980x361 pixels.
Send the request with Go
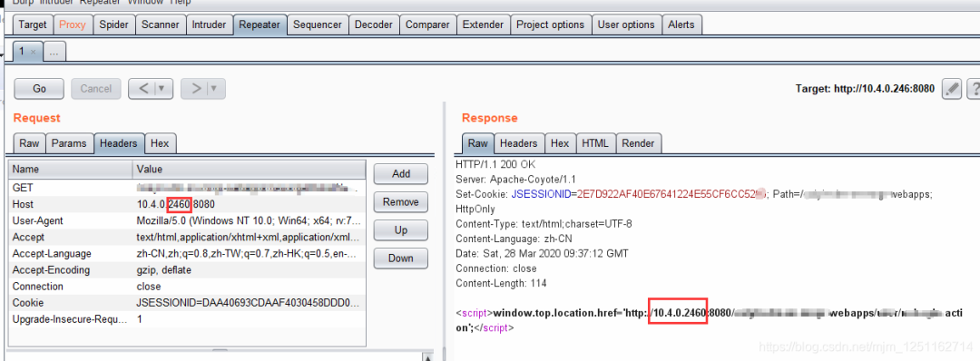point(39,89)
